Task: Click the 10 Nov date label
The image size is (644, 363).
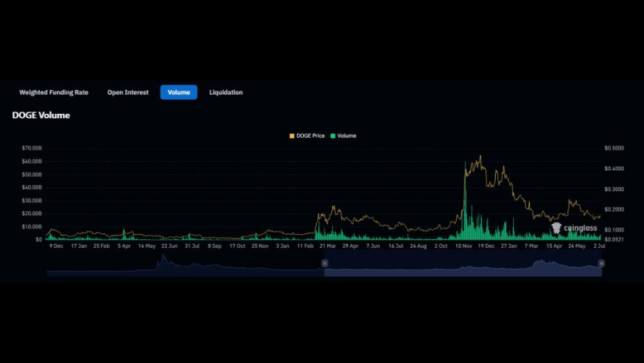Action: (x=463, y=246)
